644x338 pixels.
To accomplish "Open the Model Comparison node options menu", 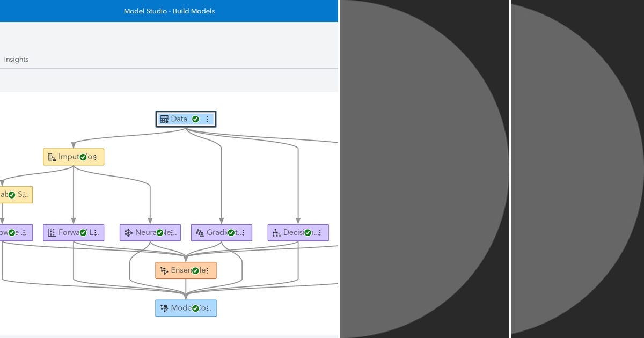I will pos(208,308).
